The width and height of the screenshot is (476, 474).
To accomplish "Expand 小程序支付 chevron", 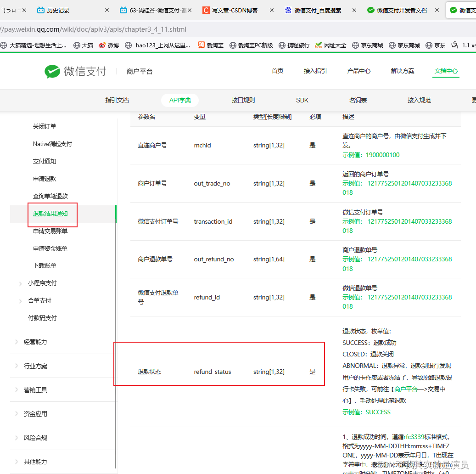I will coord(20,283).
